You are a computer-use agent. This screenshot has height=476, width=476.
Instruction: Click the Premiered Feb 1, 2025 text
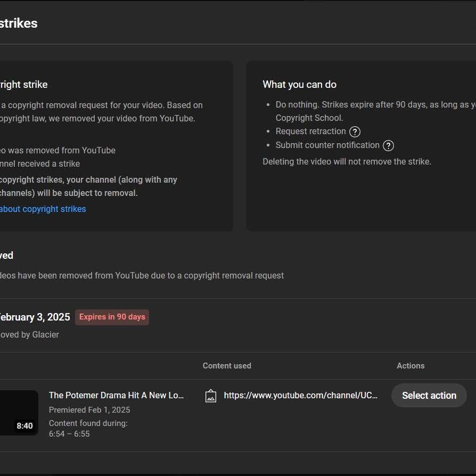[89, 410]
